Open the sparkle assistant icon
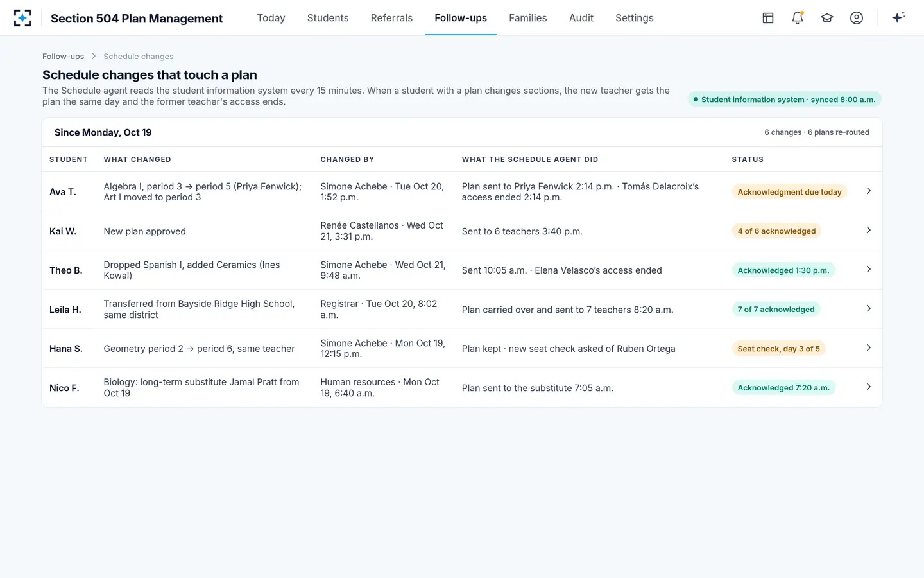This screenshot has height=578, width=924. click(898, 17)
